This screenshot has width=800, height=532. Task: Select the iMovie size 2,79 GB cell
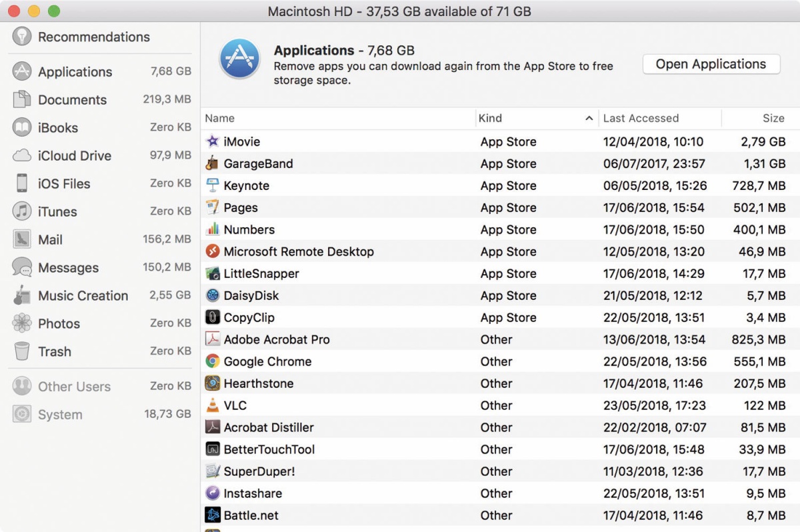click(763, 141)
